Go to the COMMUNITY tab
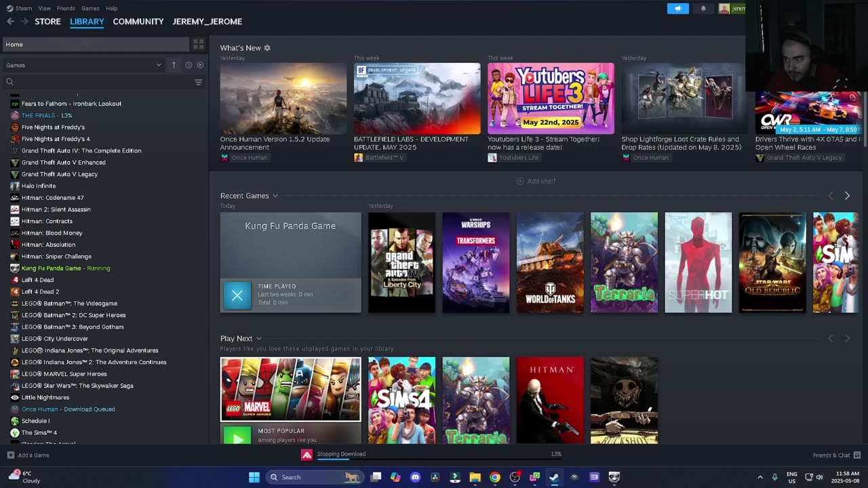868x488 pixels. (x=138, y=22)
